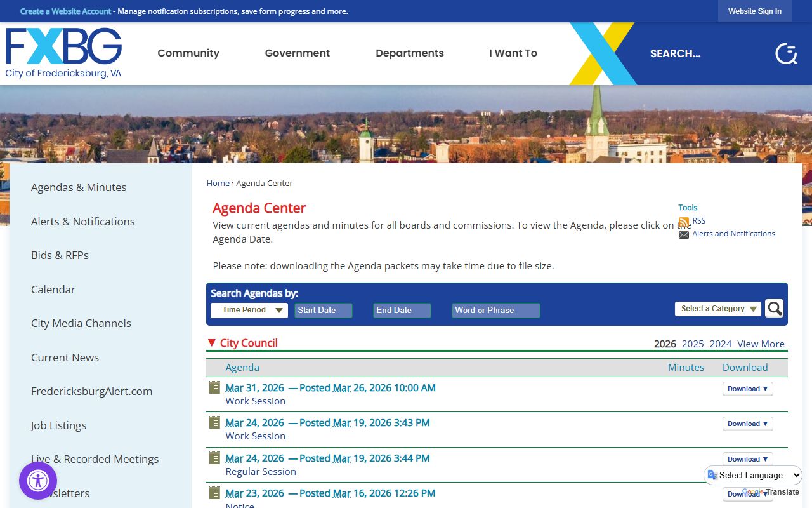
Task: Open the Mar 24, 2026 posted 3:44 PM agenda
Action: (327, 458)
